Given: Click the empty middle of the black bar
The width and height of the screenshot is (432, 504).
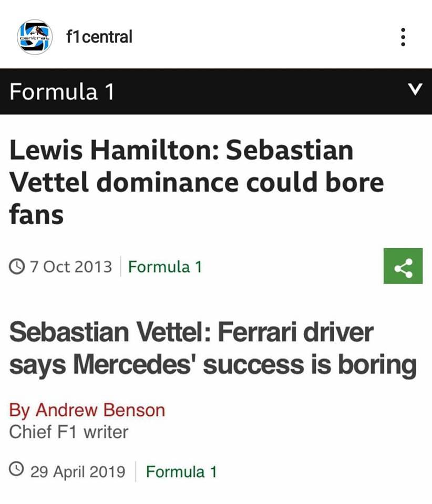Looking at the screenshot, I should (x=252, y=92).
